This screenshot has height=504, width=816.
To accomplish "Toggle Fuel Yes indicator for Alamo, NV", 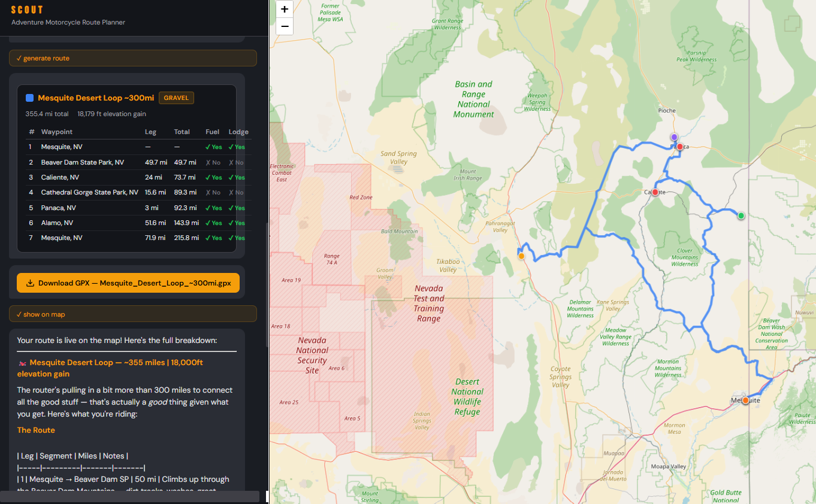I will tap(213, 222).
